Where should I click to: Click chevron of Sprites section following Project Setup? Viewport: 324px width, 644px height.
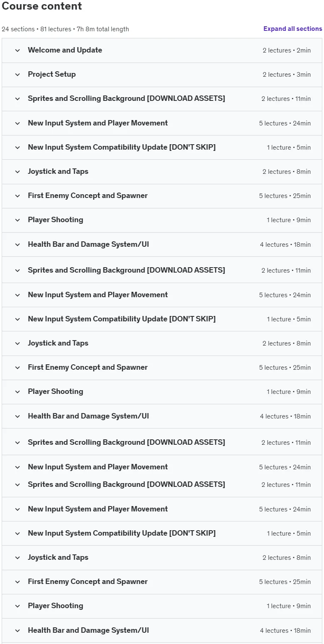coord(17,99)
